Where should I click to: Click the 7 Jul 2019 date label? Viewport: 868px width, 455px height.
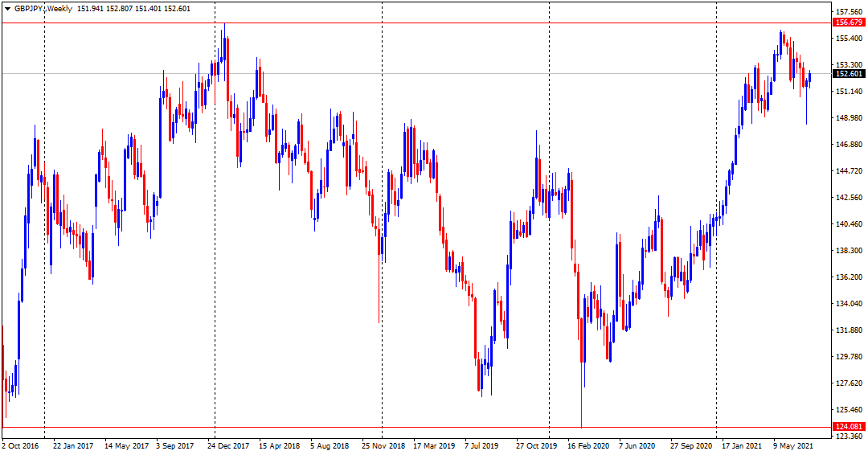(x=481, y=445)
